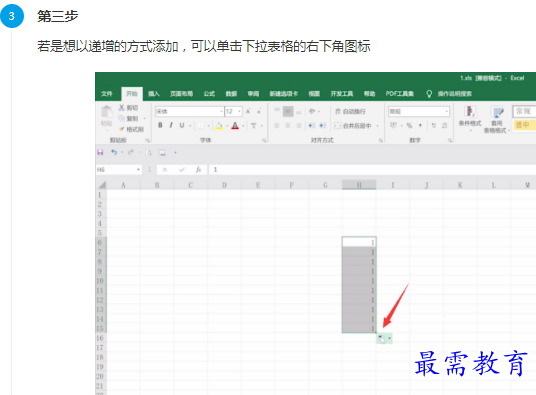Click the print preview icon in quick access toolbar

coord(148,152)
